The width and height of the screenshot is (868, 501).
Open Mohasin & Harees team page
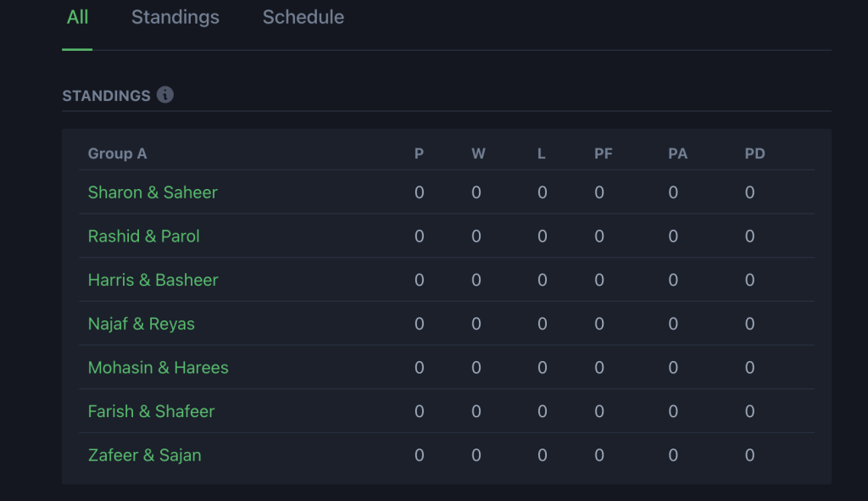point(159,368)
